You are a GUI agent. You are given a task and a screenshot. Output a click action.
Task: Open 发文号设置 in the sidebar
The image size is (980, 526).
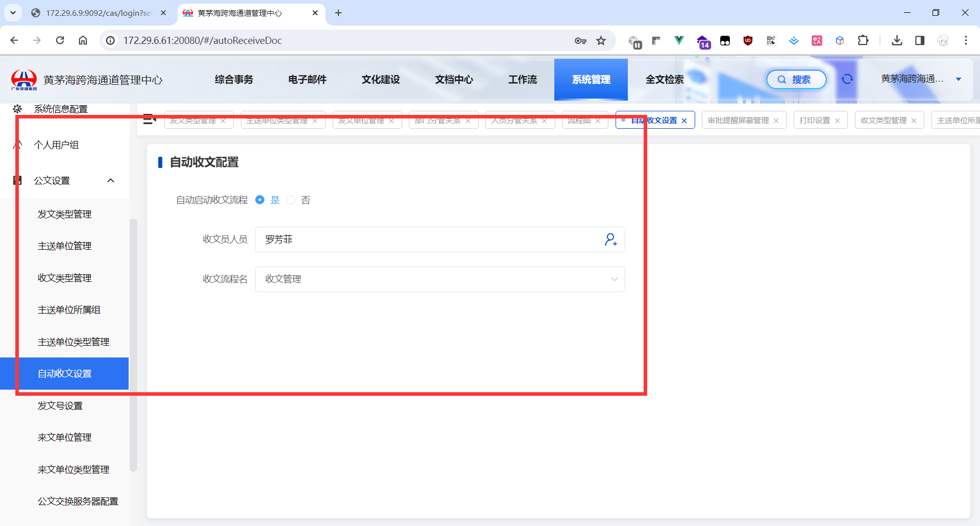65,406
